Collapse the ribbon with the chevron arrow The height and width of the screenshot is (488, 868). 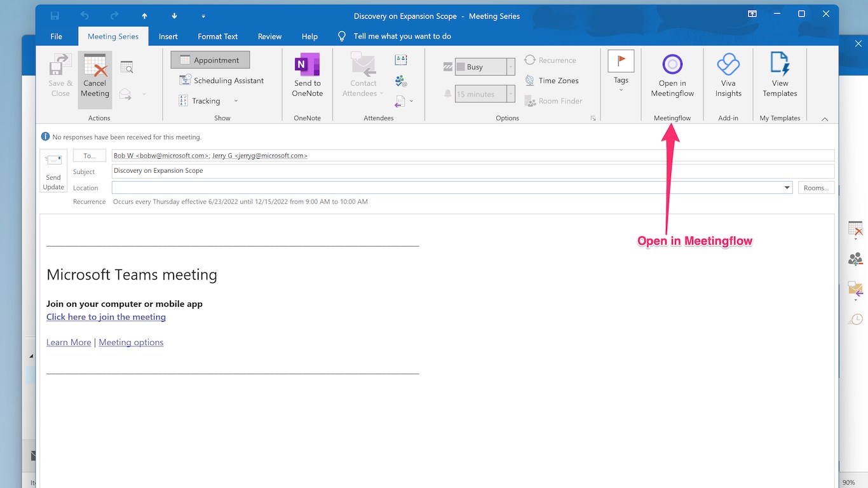[825, 119]
